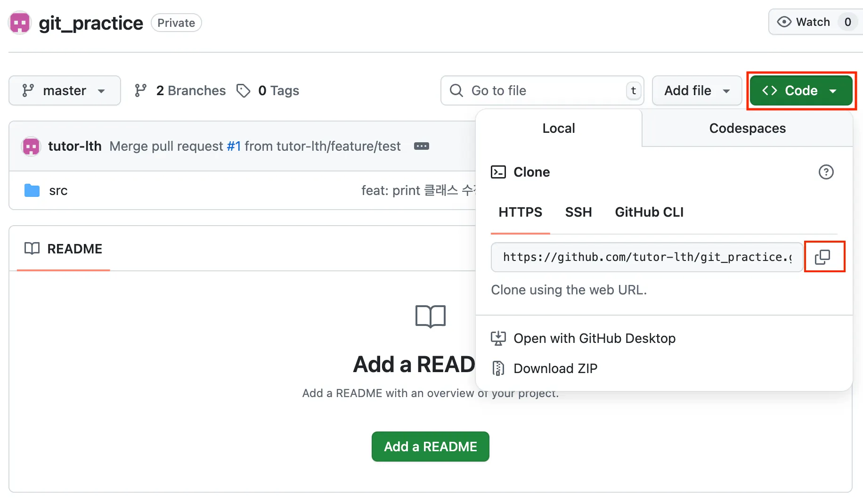Open pull request #1 link
Image resolution: width=863 pixels, height=504 pixels.
coord(234,146)
